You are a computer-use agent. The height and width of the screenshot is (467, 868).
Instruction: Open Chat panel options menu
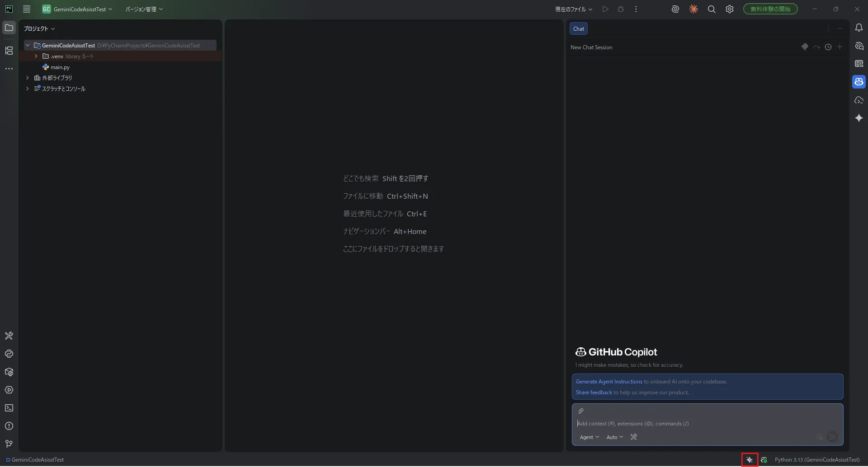coord(828,28)
